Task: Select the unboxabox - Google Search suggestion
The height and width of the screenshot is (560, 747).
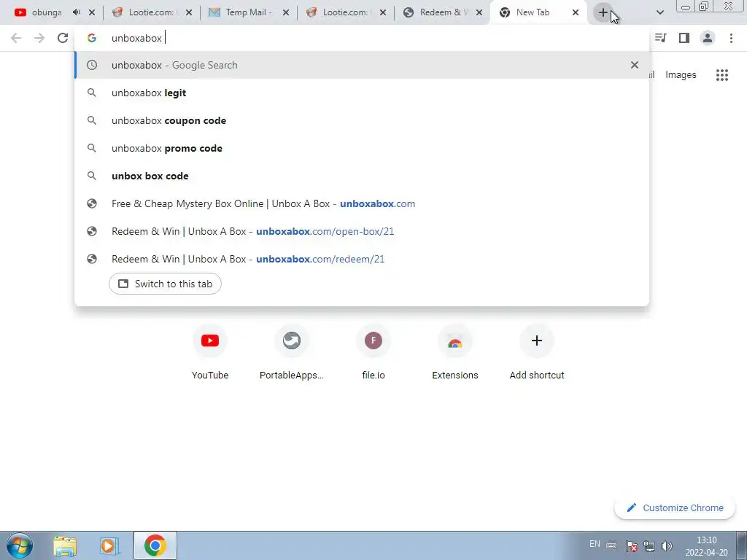Action: tap(362, 65)
